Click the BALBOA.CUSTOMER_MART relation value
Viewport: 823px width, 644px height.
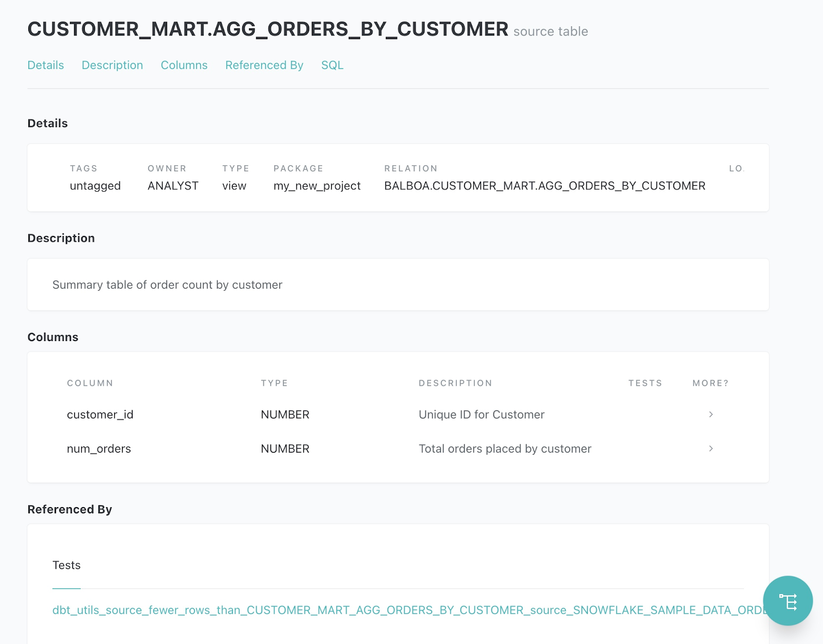point(545,186)
